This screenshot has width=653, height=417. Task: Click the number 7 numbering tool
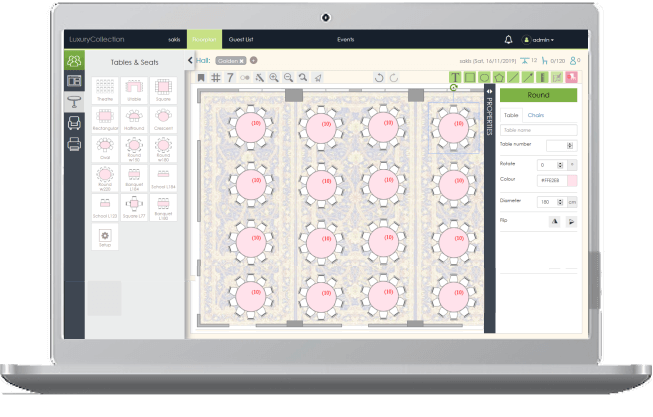click(x=230, y=77)
